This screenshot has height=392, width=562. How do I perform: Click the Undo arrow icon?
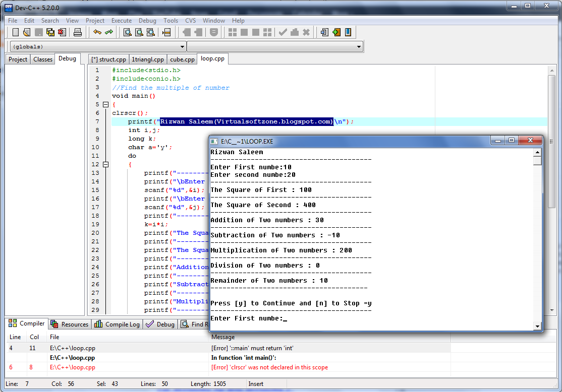97,32
